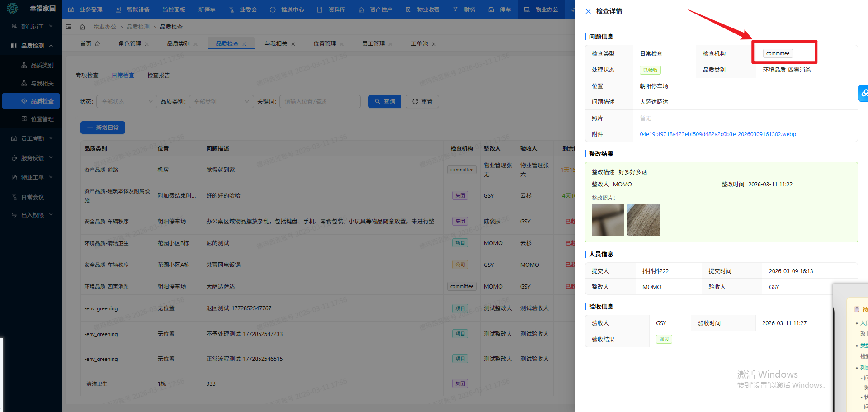Viewport: 868px width, 412px height.
Task: Click the floating blue link icon
Action: [x=863, y=93]
